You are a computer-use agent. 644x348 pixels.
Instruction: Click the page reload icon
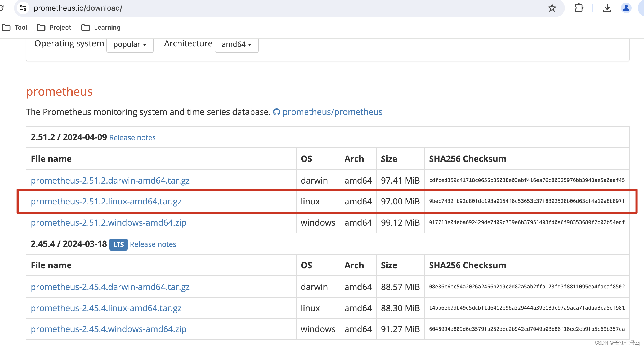(x=2, y=8)
